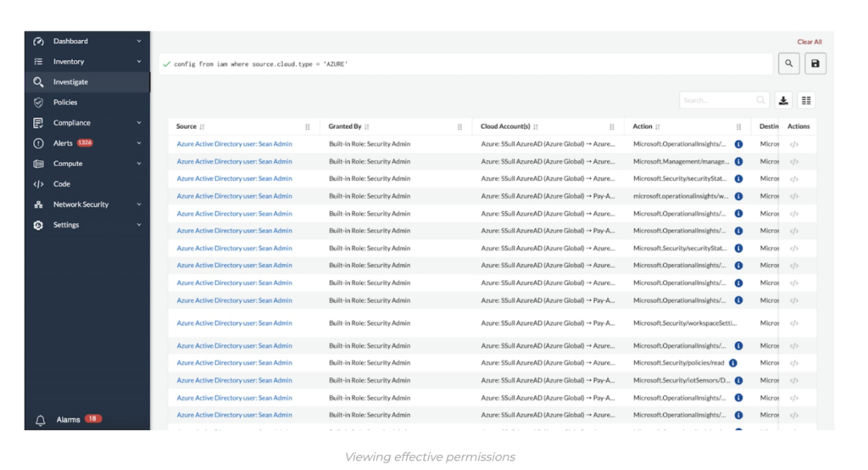Screen dimensions: 868x470
Task: Open Source column drag handle
Action: [308, 127]
